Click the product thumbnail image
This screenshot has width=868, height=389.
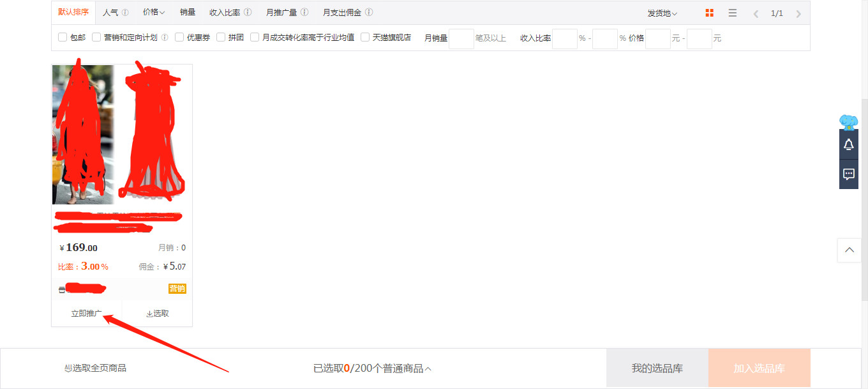point(121,134)
